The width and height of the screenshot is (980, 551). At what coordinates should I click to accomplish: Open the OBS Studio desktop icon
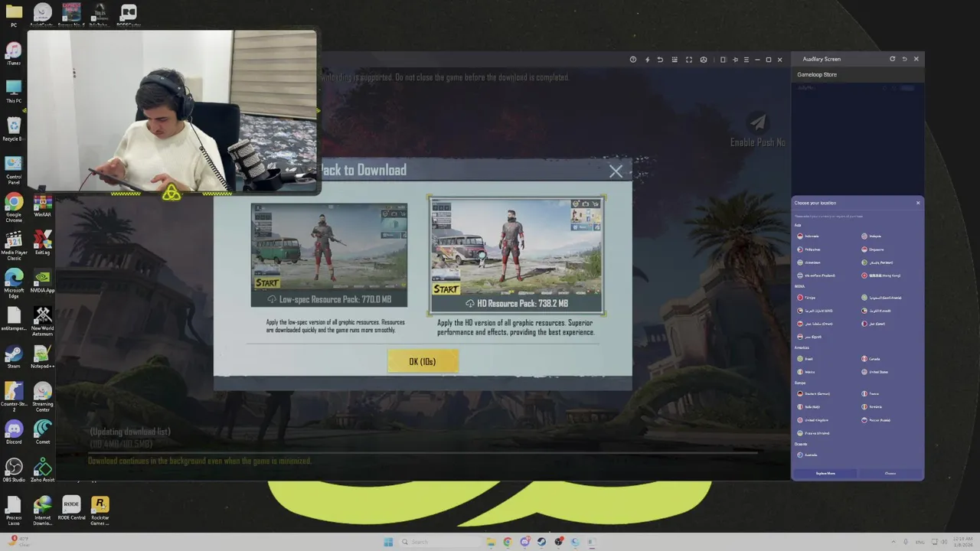14,471
